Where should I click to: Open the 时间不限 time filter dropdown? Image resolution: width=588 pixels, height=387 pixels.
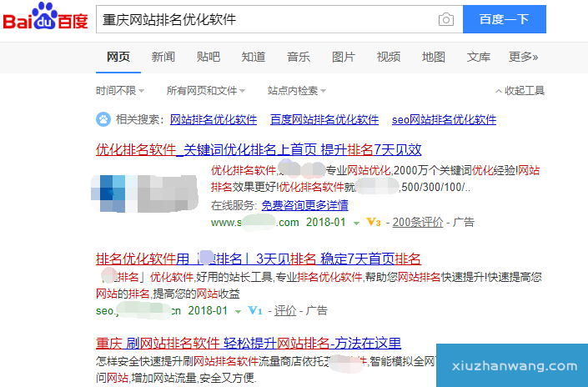click(120, 91)
